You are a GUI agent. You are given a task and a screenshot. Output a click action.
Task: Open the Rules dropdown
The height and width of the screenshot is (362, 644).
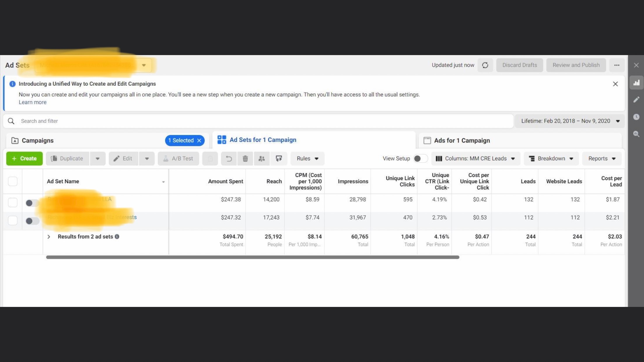(x=307, y=159)
